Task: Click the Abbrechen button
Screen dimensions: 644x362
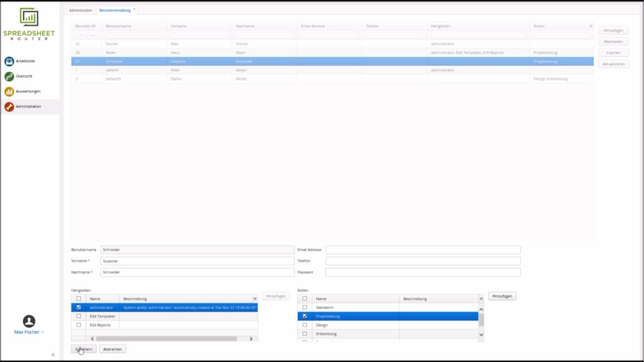Action: (112, 349)
